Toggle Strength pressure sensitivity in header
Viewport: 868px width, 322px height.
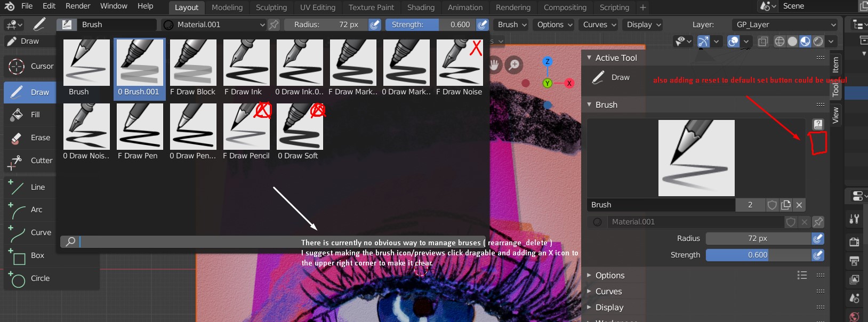pos(483,25)
